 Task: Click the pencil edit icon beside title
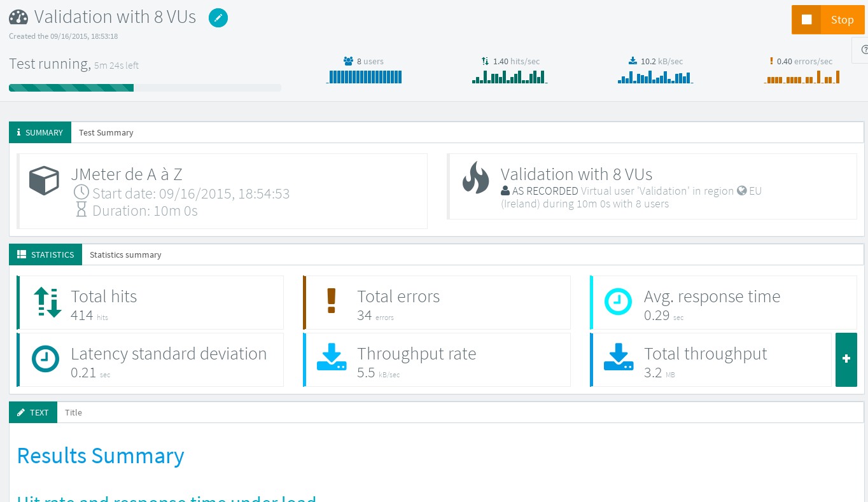(x=218, y=18)
